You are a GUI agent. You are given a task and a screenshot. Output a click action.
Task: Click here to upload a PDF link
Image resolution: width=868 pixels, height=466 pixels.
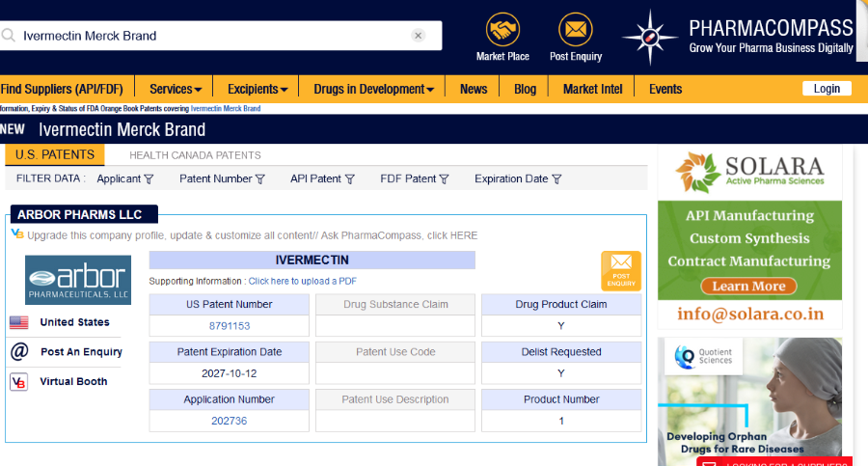(x=302, y=281)
